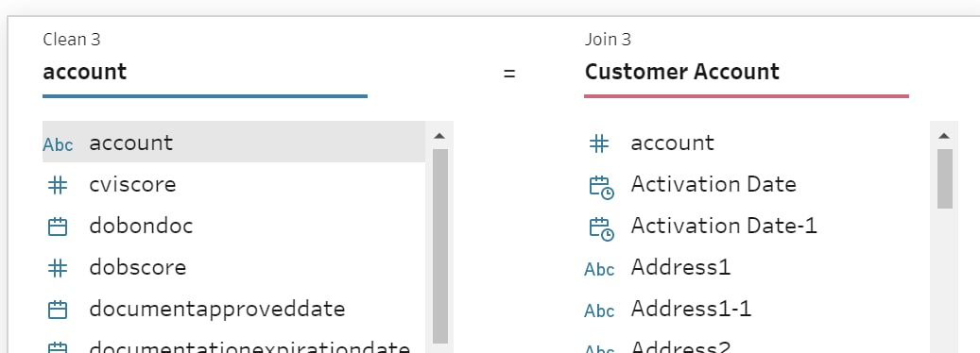This screenshot has width=980, height=353.
Task: Click the left list scroll up arrow
Action: (x=439, y=135)
